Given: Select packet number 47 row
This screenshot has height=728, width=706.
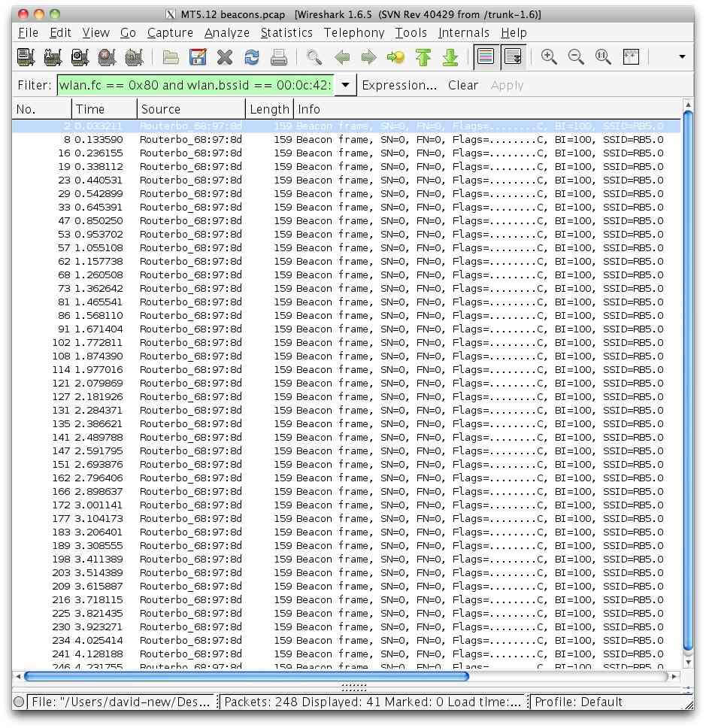Looking at the screenshot, I should pos(347,221).
